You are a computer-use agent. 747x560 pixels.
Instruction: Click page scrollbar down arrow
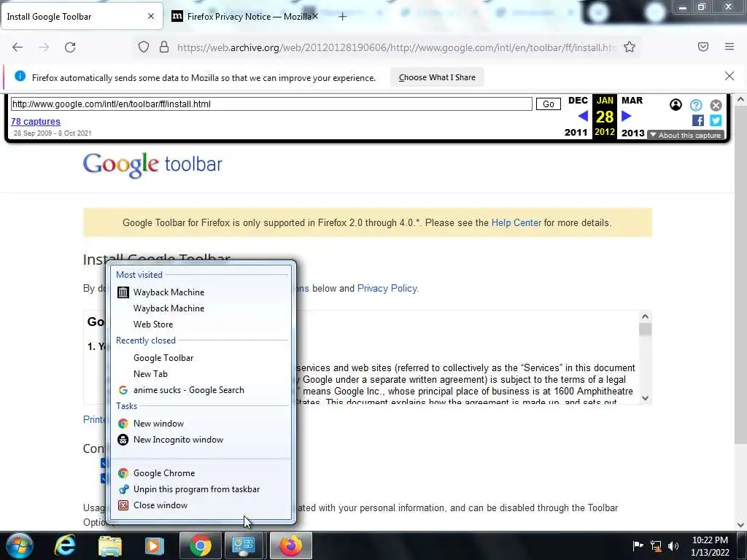pyautogui.click(x=740, y=525)
